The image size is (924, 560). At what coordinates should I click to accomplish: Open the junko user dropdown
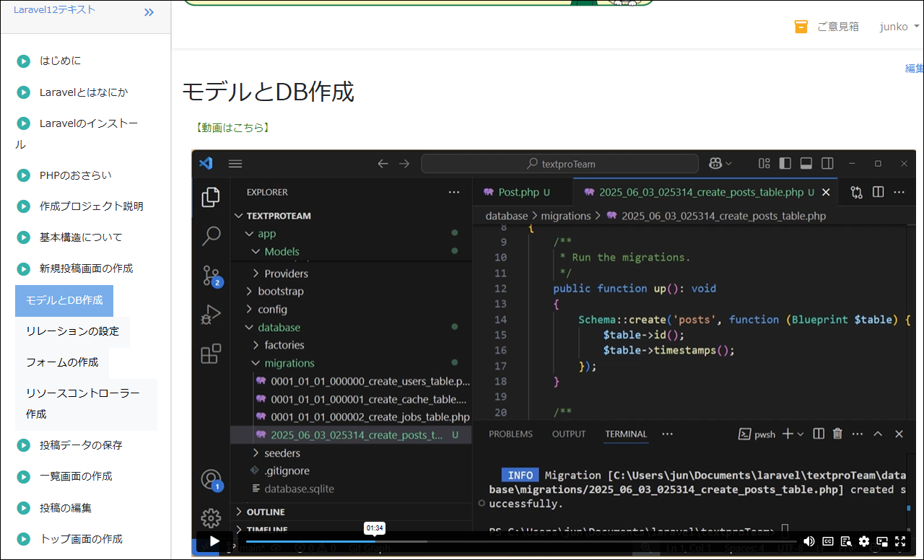click(899, 27)
